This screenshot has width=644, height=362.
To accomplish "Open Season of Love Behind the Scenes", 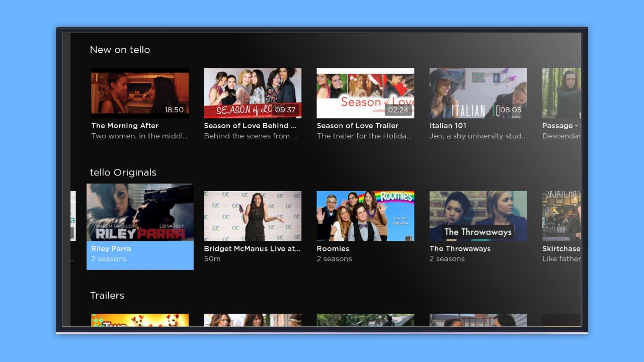I will (253, 93).
